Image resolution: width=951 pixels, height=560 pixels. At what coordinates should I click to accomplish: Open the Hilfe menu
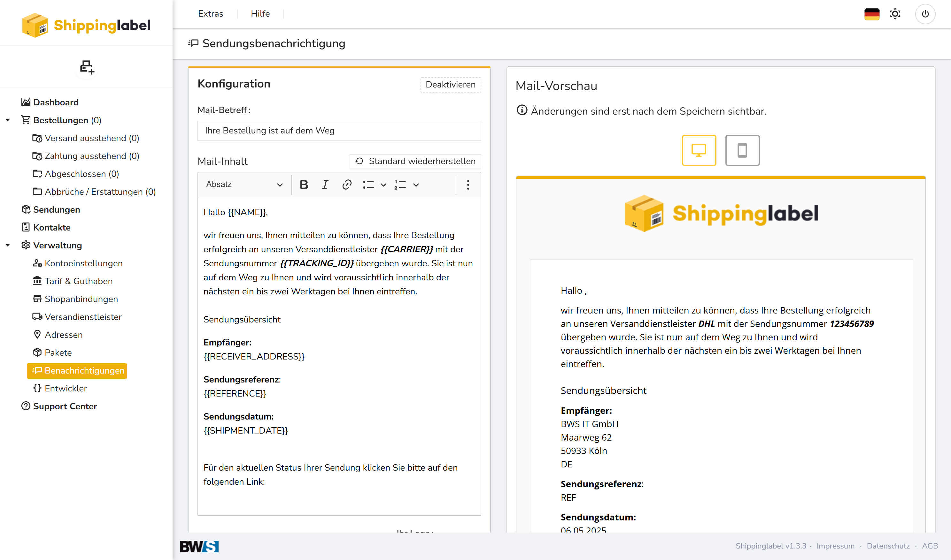coord(260,14)
